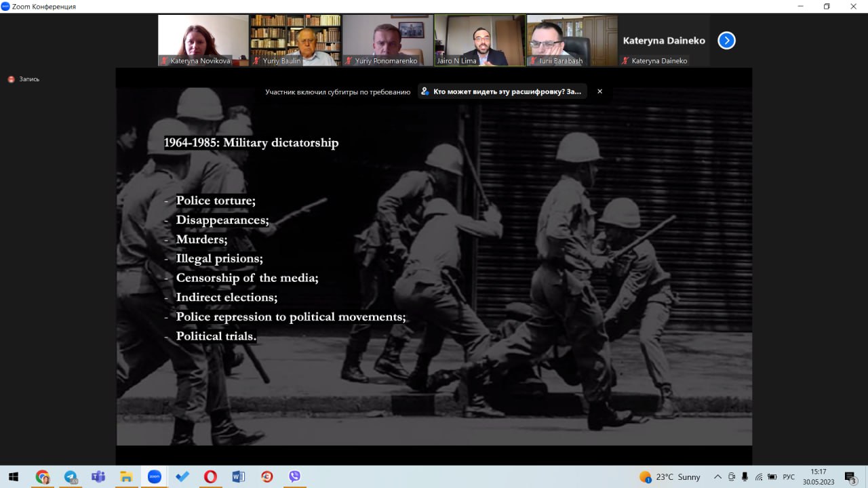Expand hidden system tray icons
This screenshot has width=868, height=488.
pos(717,476)
